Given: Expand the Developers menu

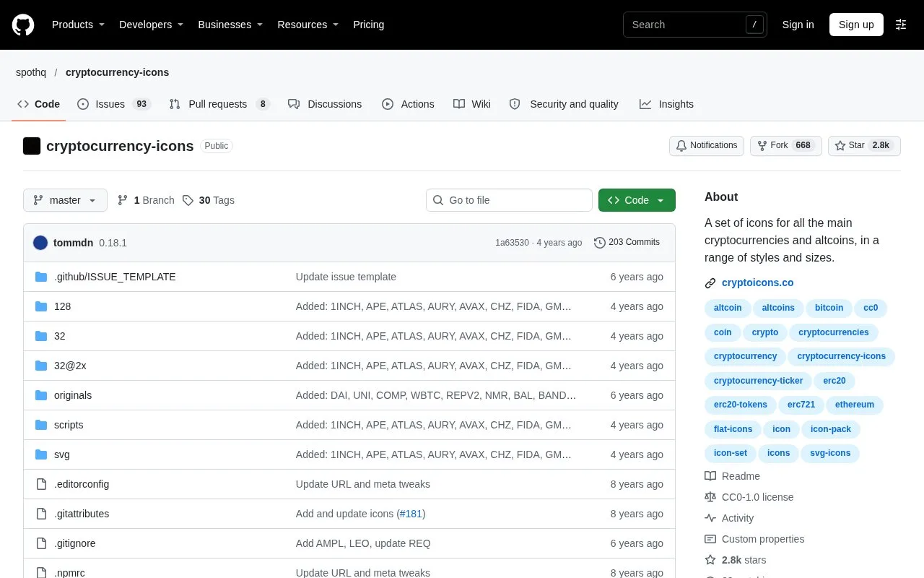Looking at the screenshot, I should pyautogui.click(x=151, y=25).
